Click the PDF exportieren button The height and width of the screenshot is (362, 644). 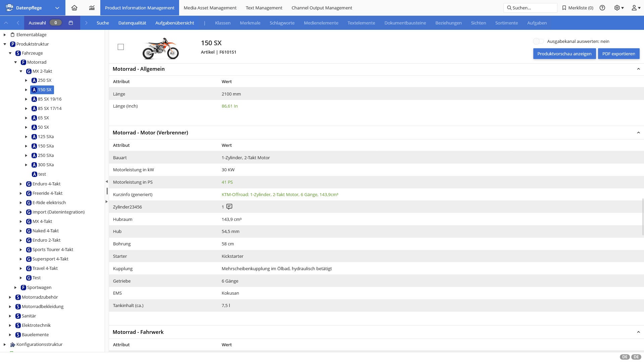pos(618,54)
